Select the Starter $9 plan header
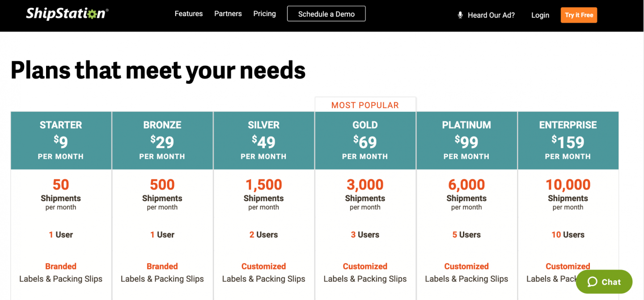Viewport: 644px width, 300px height. 61,140
